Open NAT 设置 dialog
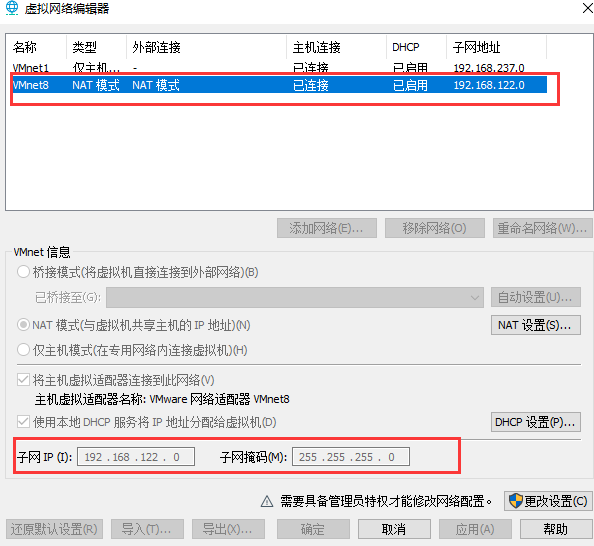 (x=536, y=325)
